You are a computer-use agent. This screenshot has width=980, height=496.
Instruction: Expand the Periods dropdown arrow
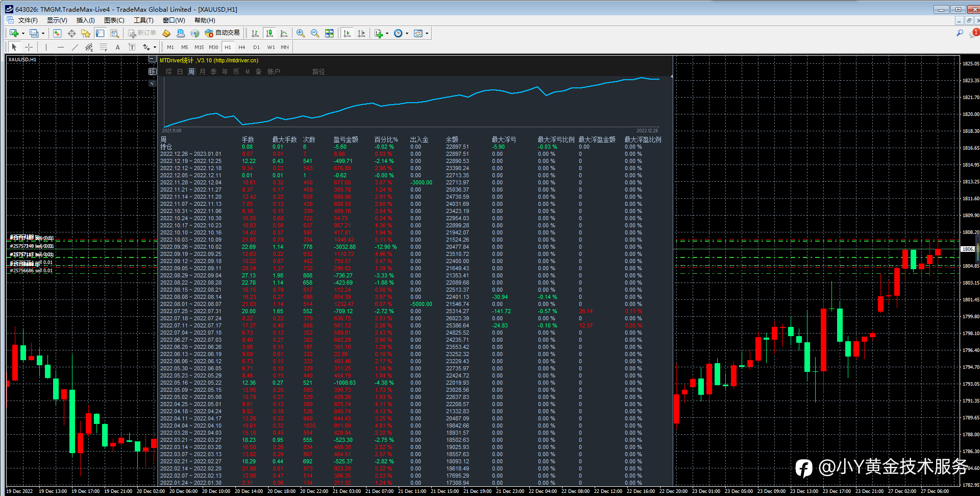pos(407,34)
